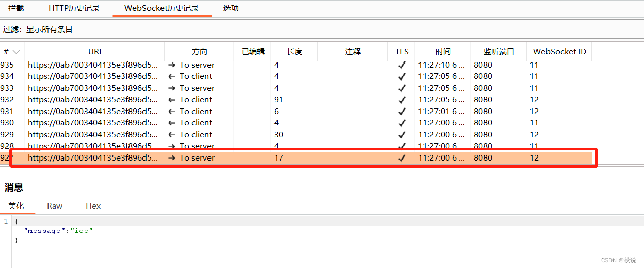Click the To client arrow in row 934
644x268 pixels.
click(x=172, y=76)
